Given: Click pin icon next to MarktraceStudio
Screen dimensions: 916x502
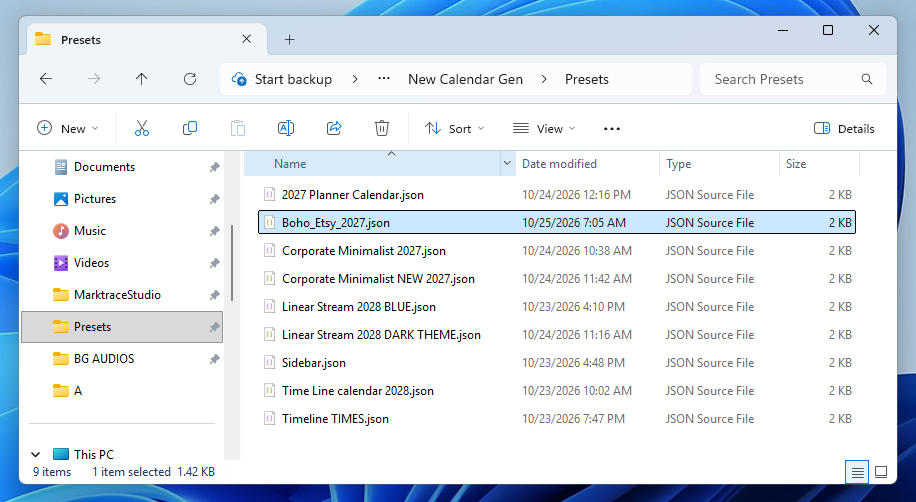Looking at the screenshot, I should 214,295.
